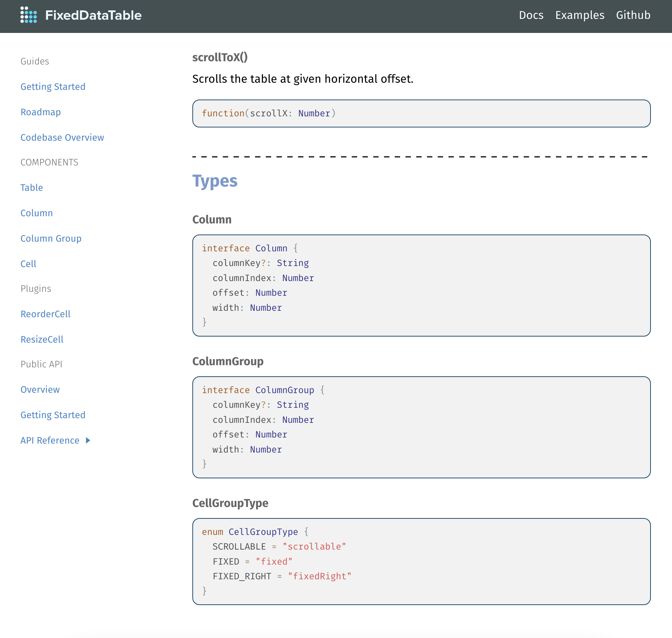Click the COMPONENTS sidebar heading
Screen dimensions: 672x638
[x=49, y=162]
